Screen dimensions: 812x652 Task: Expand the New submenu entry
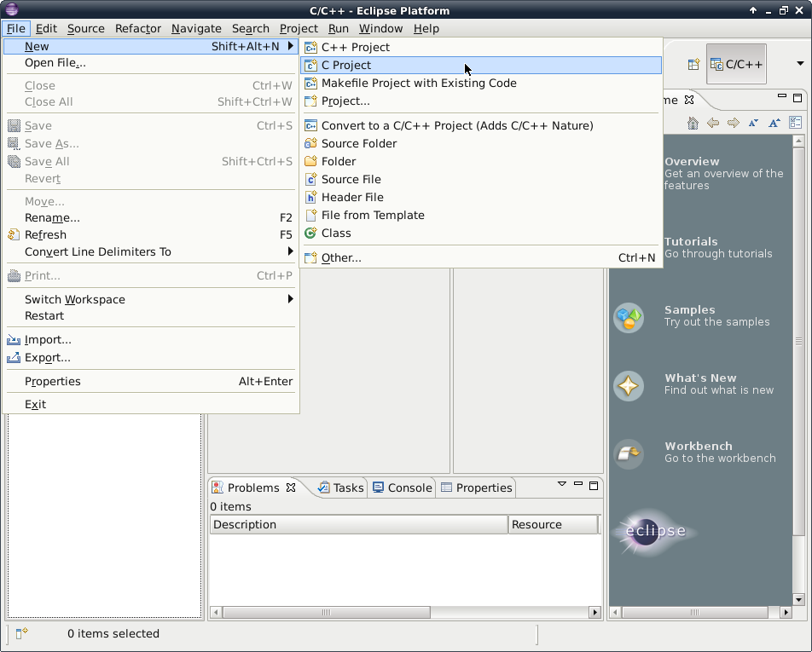[151, 47]
